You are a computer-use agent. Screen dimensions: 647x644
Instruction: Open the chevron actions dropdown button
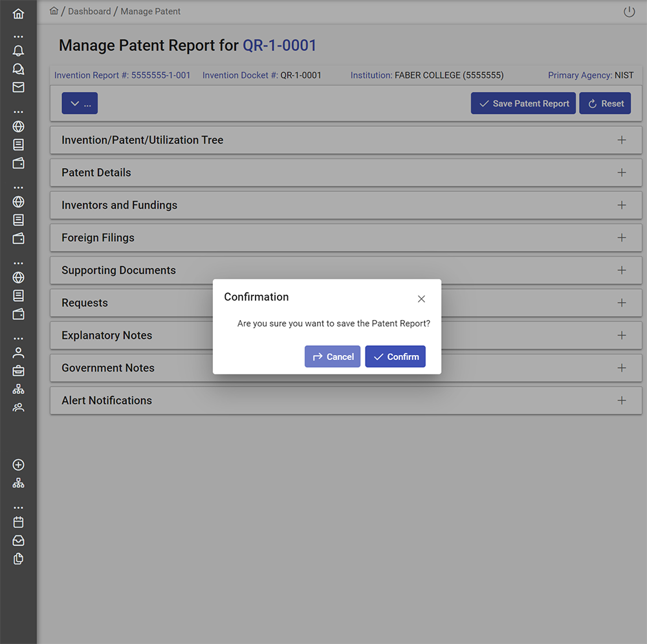(80, 103)
